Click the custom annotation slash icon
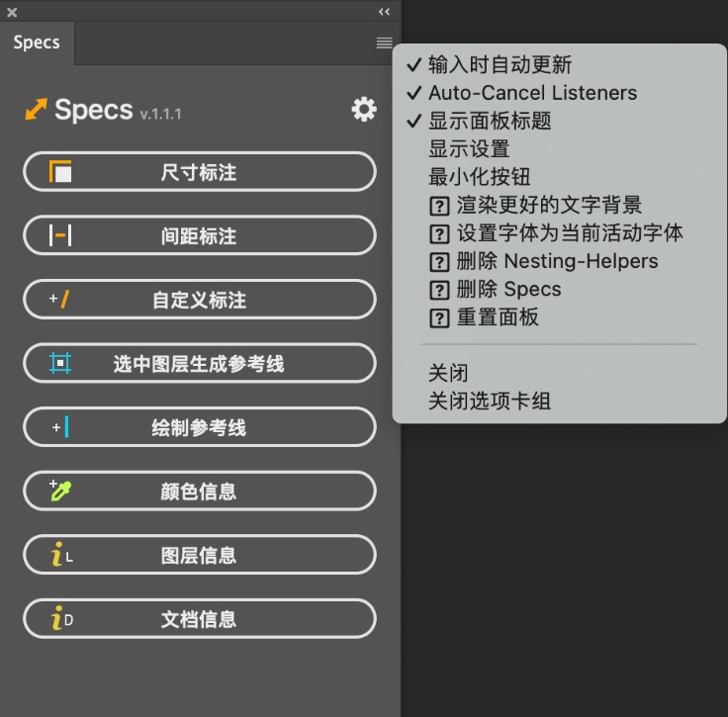728x717 pixels. pos(59,299)
